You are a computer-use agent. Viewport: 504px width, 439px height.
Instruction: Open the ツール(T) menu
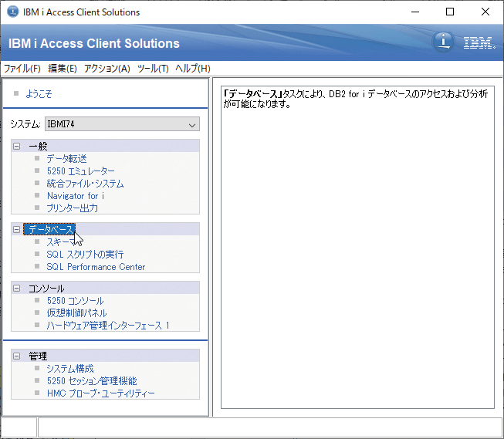[x=152, y=69]
